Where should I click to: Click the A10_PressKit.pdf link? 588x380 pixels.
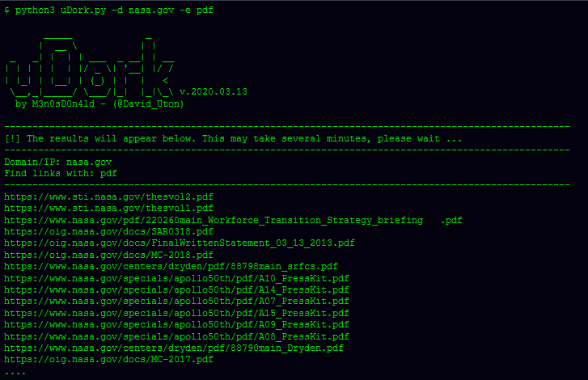(176, 278)
